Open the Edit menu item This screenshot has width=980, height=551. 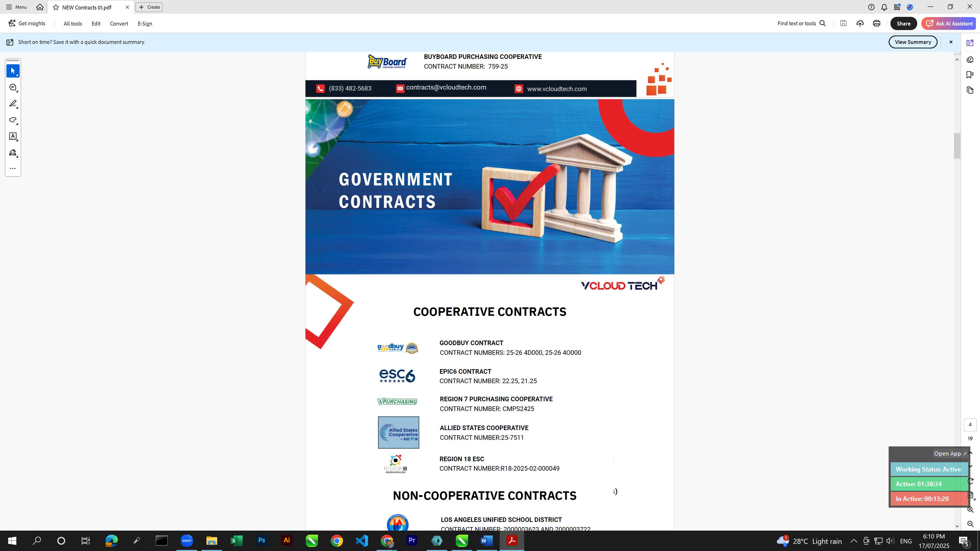click(x=96, y=23)
